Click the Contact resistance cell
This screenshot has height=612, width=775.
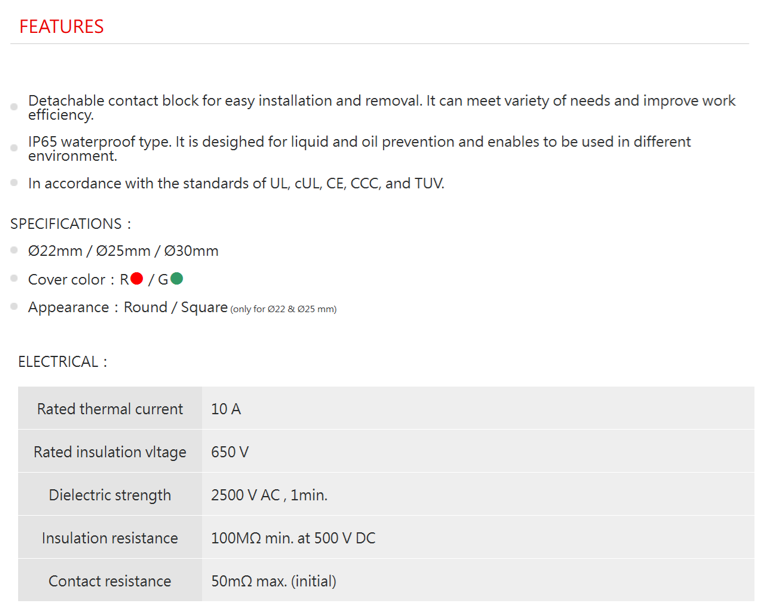click(110, 581)
